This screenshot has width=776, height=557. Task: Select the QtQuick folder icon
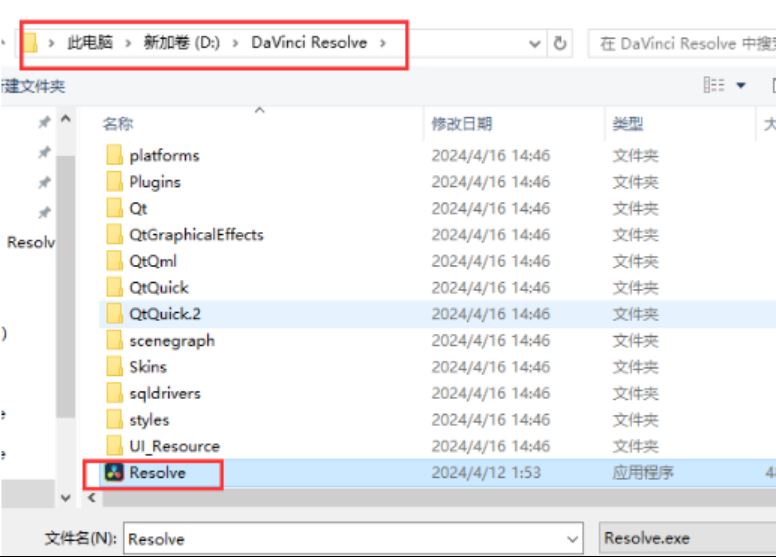pos(114,287)
